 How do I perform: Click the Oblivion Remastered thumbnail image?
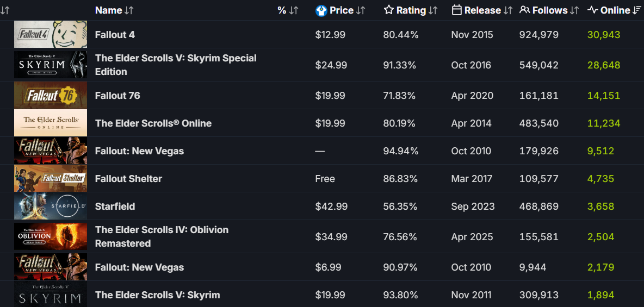click(x=51, y=237)
